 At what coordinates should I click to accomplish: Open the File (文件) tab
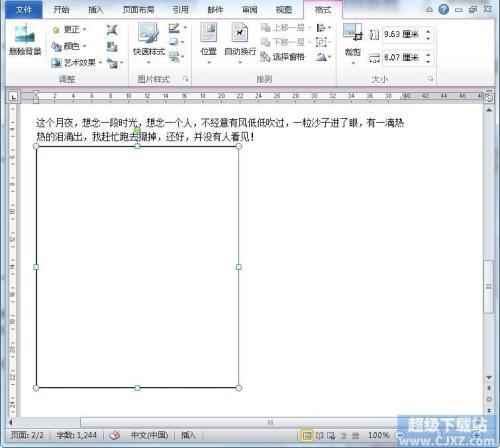point(24,10)
